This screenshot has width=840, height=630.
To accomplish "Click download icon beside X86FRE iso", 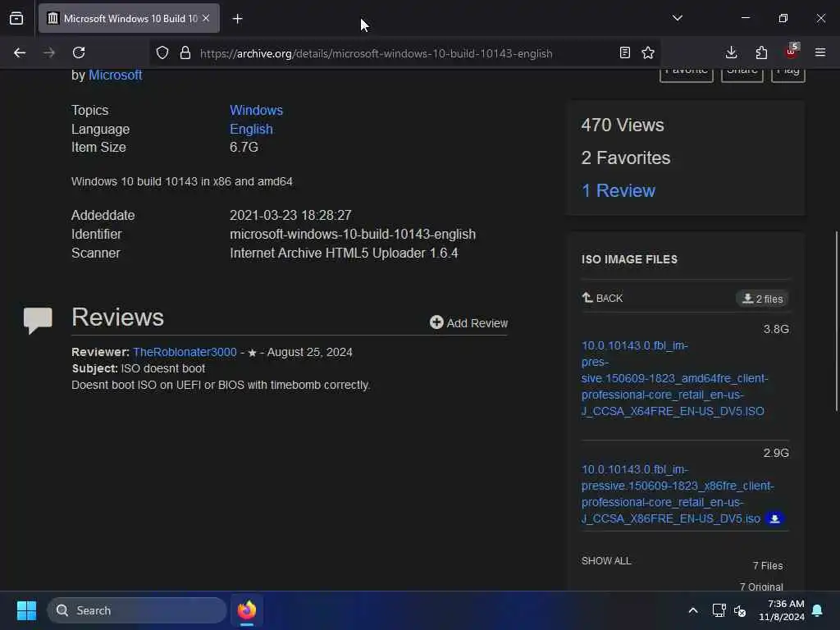I will (774, 518).
